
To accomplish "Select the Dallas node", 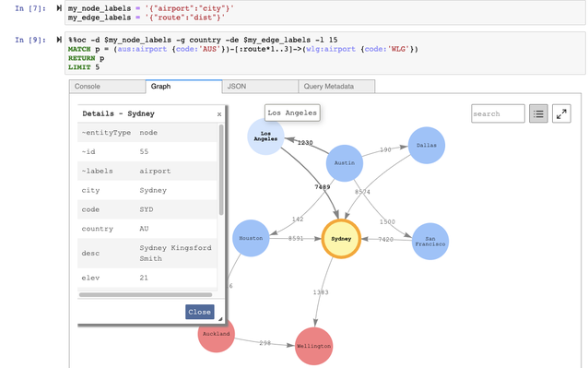I will (427, 145).
